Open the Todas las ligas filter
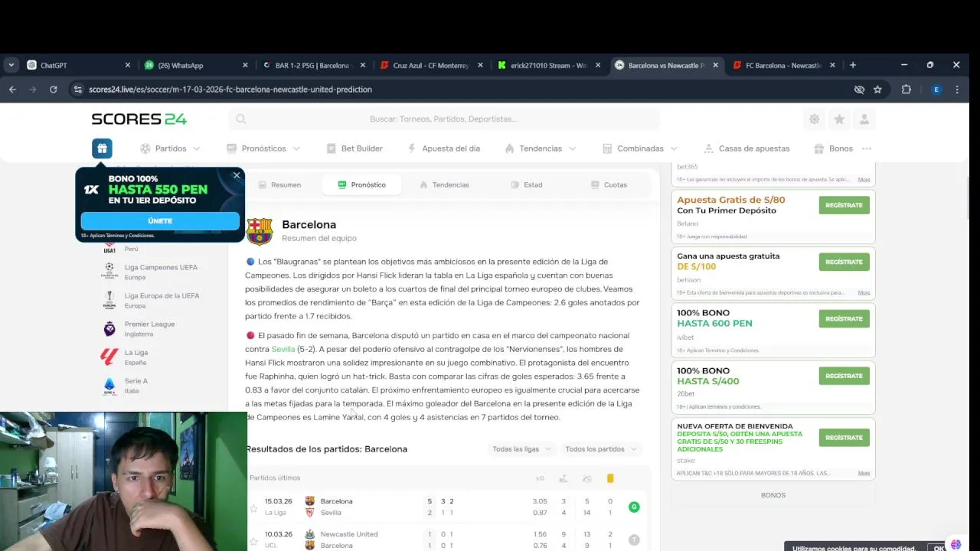The width and height of the screenshot is (980, 551). click(521, 449)
